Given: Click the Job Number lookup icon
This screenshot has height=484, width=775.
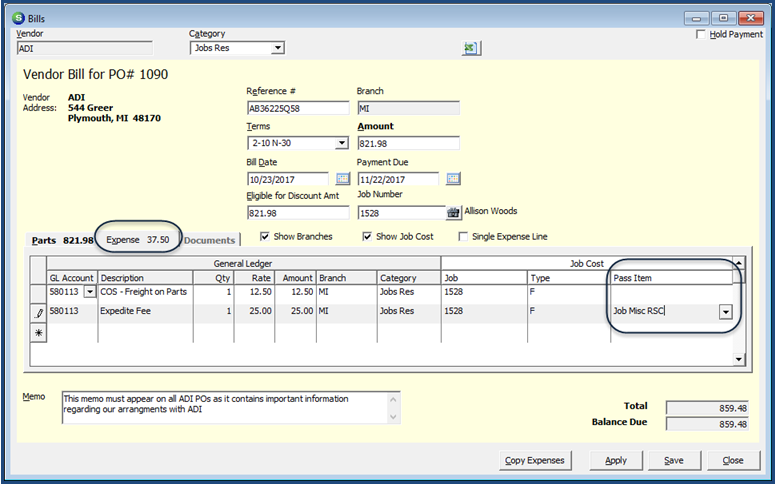Looking at the screenshot, I should point(453,212).
